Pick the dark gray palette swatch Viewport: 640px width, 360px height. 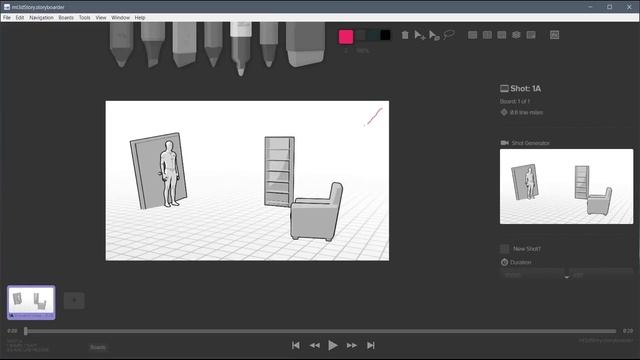click(x=361, y=35)
